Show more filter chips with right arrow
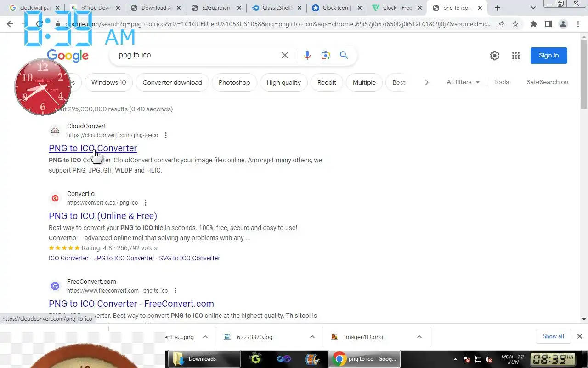Viewport: 588px width, 368px height. point(426,82)
